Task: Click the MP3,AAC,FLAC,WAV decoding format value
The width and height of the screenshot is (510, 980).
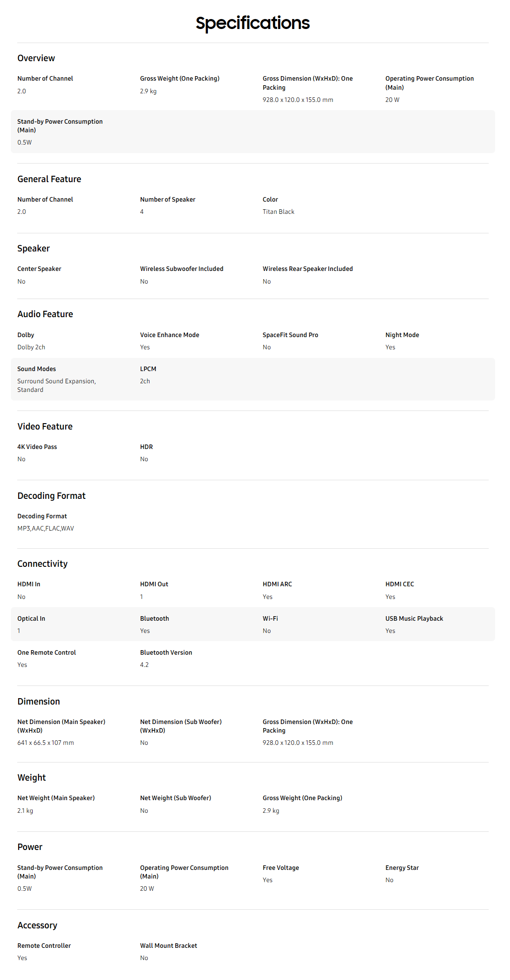Action: coord(46,528)
